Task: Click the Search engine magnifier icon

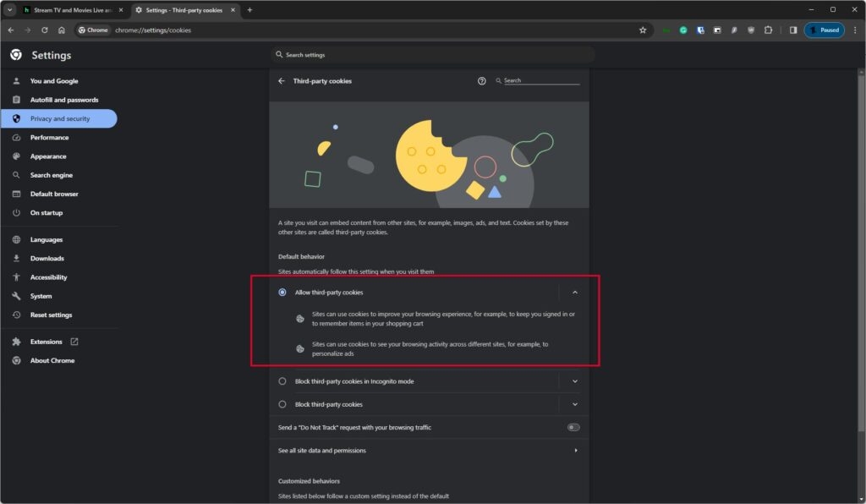Action: pyautogui.click(x=16, y=175)
